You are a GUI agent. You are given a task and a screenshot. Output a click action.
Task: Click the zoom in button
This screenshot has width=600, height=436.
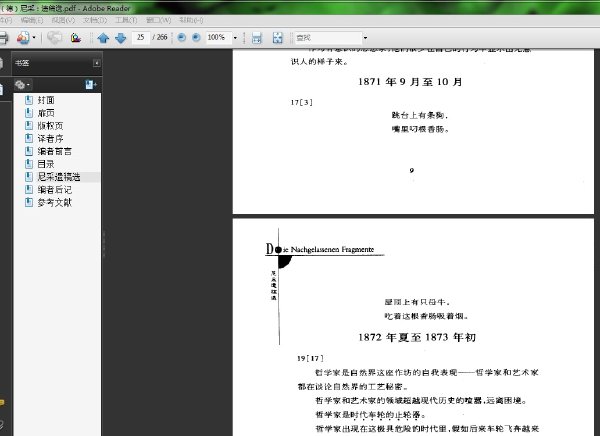pos(196,37)
